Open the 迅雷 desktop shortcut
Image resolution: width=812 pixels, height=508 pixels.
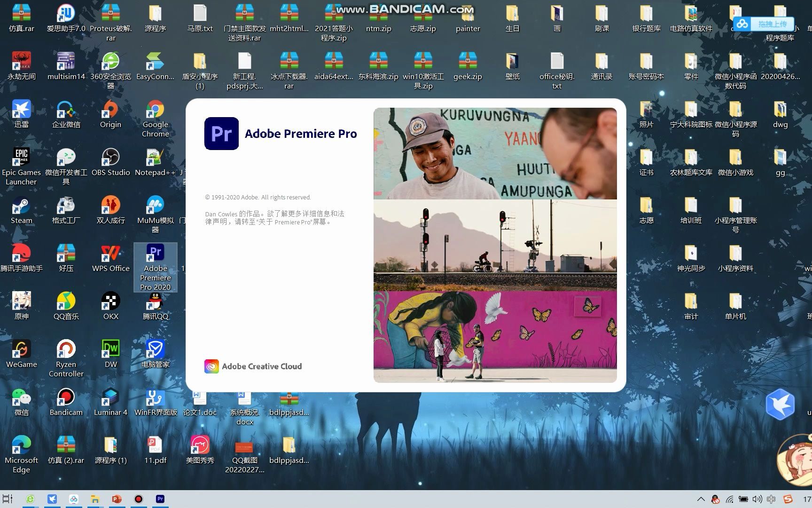pyautogui.click(x=22, y=114)
